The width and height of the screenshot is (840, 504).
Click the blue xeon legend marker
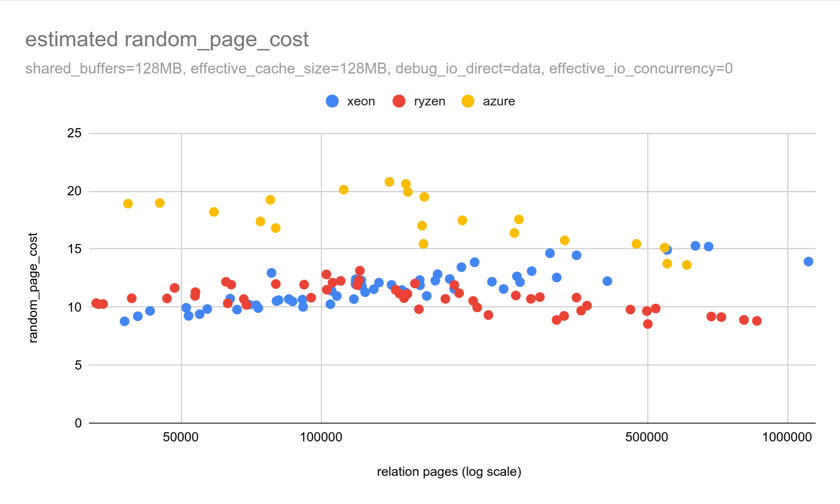[x=332, y=101]
